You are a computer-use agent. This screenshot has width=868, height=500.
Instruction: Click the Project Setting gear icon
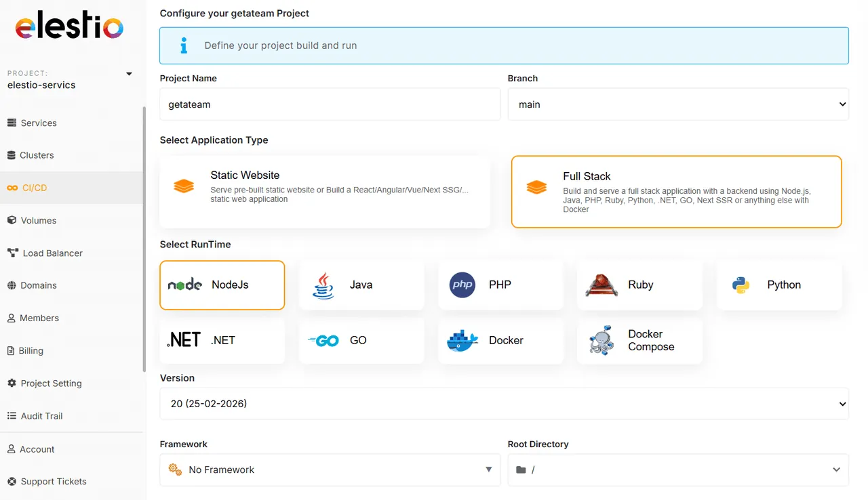pyautogui.click(x=12, y=383)
